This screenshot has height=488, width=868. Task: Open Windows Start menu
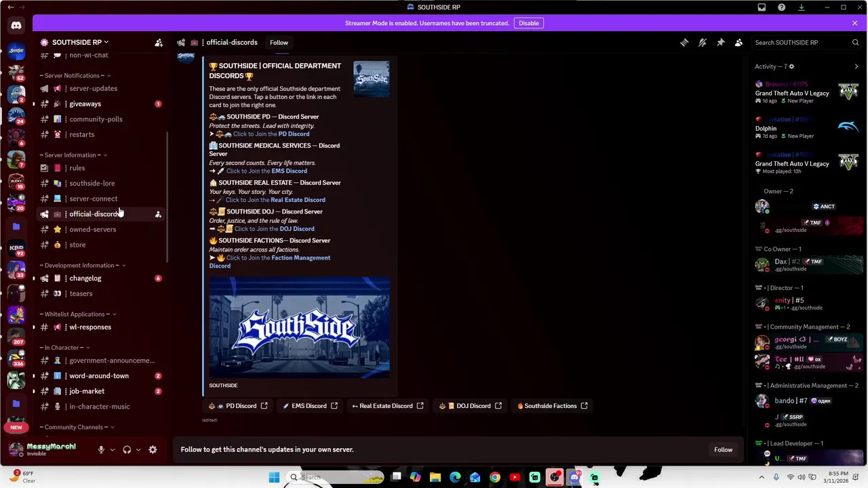pyautogui.click(x=274, y=477)
